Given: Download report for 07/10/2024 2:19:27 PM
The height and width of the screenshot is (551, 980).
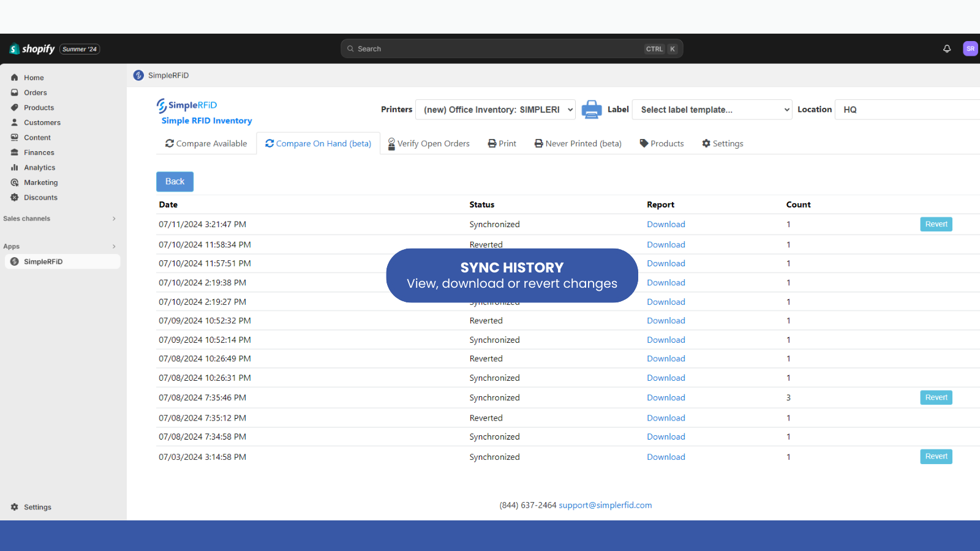Looking at the screenshot, I should [x=666, y=302].
